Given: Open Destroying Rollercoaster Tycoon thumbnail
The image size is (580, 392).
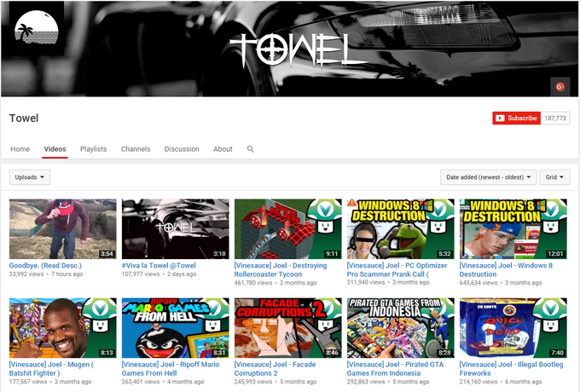Looking at the screenshot, I should 288,229.
